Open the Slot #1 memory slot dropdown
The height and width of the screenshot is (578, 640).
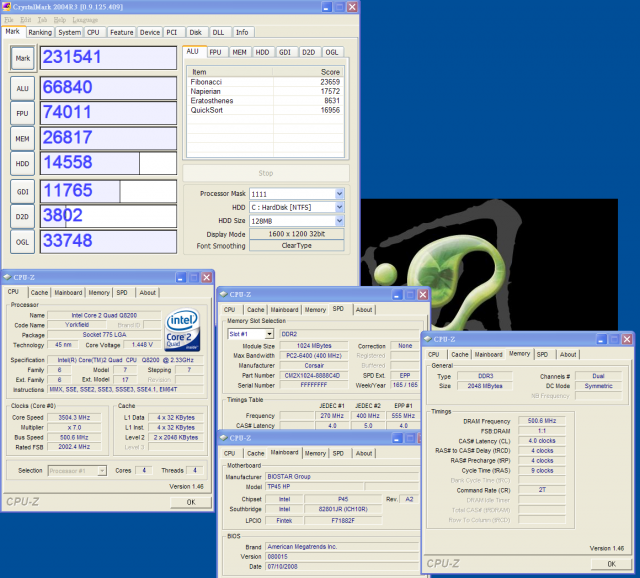pyautogui.click(x=269, y=334)
